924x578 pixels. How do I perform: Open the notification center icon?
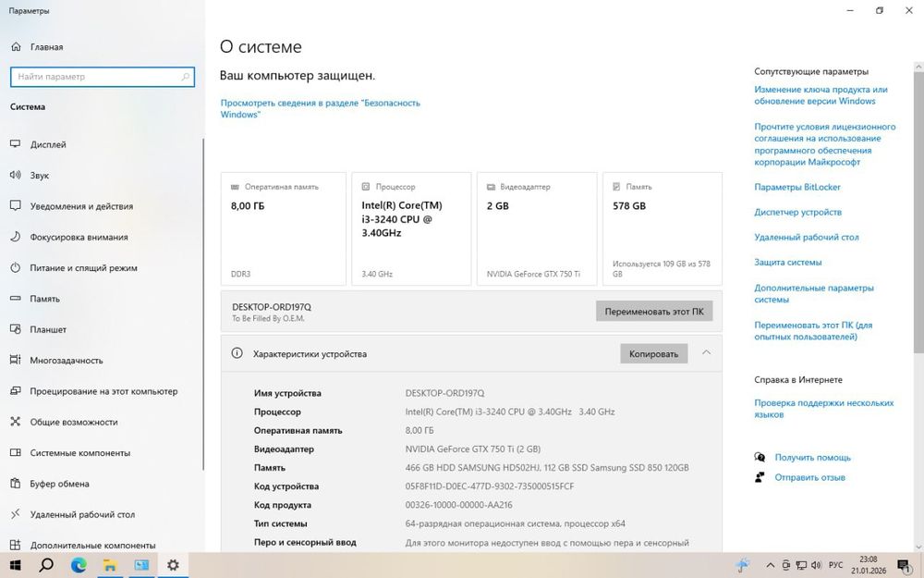click(x=904, y=566)
